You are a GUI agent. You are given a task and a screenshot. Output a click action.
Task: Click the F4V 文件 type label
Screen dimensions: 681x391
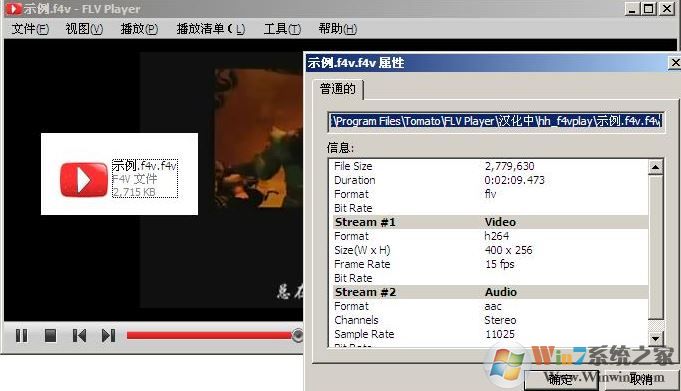click(135, 179)
